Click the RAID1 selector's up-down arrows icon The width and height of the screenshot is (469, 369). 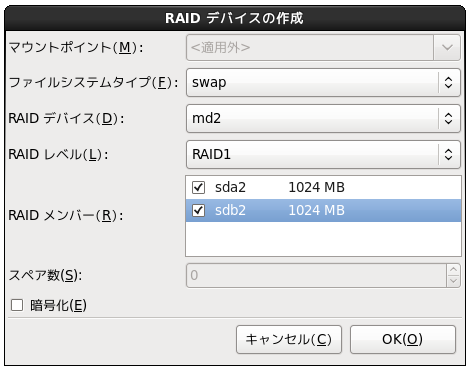[449, 154]
